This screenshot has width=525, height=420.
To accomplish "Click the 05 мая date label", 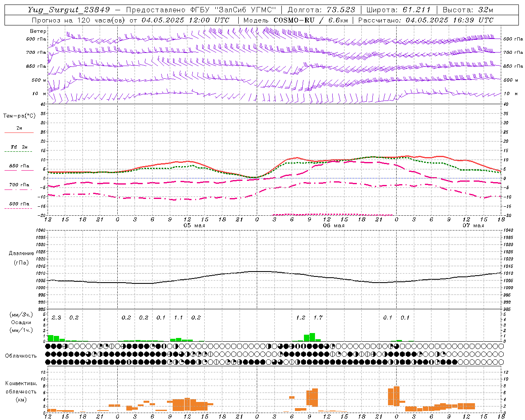I will pyautogui.click(x=194, y=226).
